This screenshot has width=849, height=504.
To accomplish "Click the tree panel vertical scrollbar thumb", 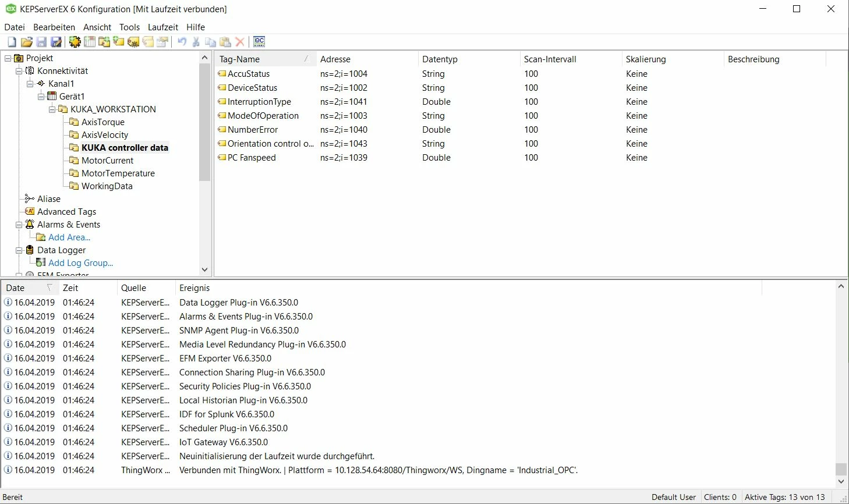I will coord(204,122).
